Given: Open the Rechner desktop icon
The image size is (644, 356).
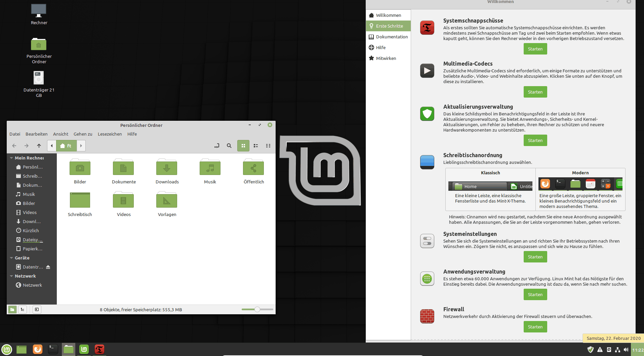Looking at the screenshot, I should click(39, 14).
